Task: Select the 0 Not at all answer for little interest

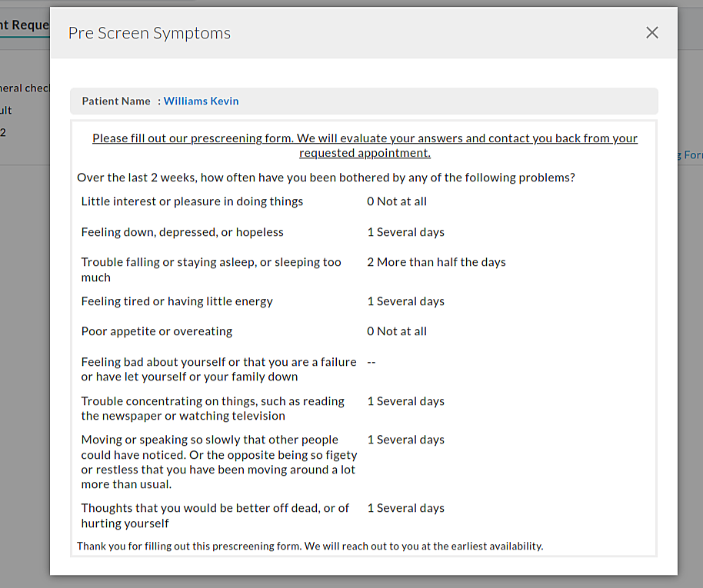Action: coord(397,201)
